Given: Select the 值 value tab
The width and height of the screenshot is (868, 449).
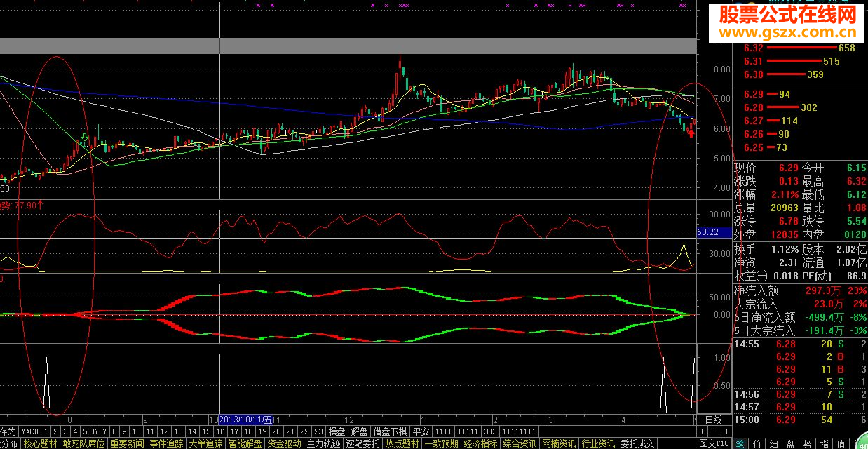Looking at the screenshot, I should (841, 443).
